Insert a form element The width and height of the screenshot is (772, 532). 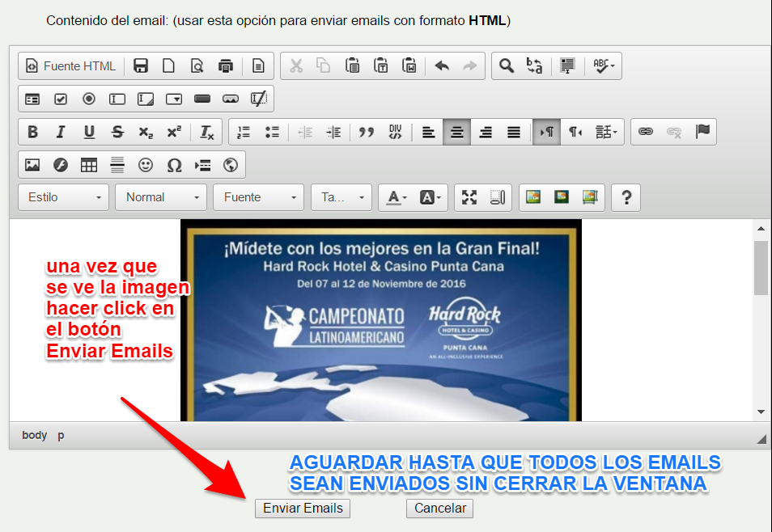pos(32,99)
